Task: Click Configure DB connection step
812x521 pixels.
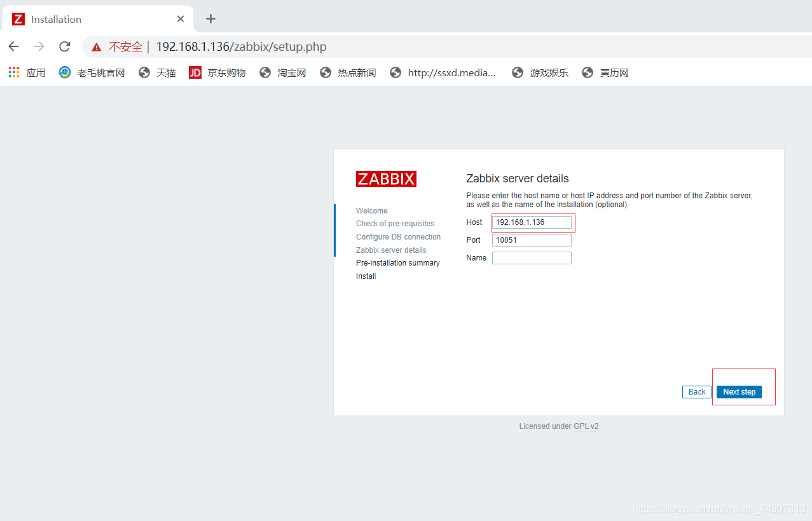Action: pyautogui.click(x=399, y=237)
